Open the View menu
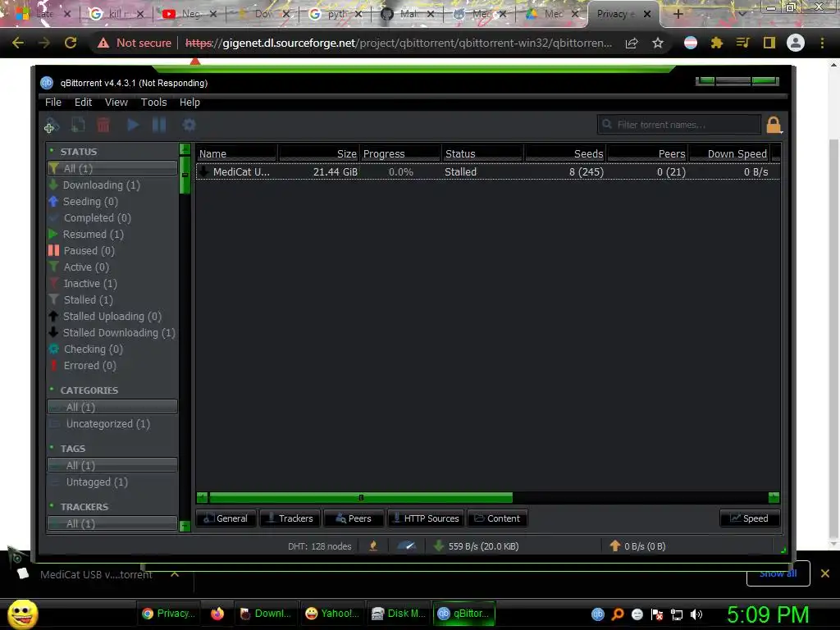This screenshot has height=630, width=840. pyautogui.click(x=116, y=103)
